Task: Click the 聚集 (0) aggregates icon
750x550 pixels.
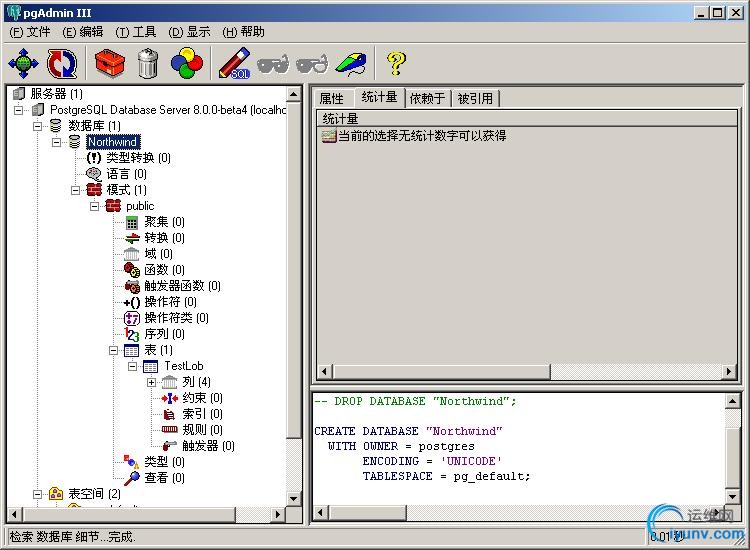Action: coord(132,222)
